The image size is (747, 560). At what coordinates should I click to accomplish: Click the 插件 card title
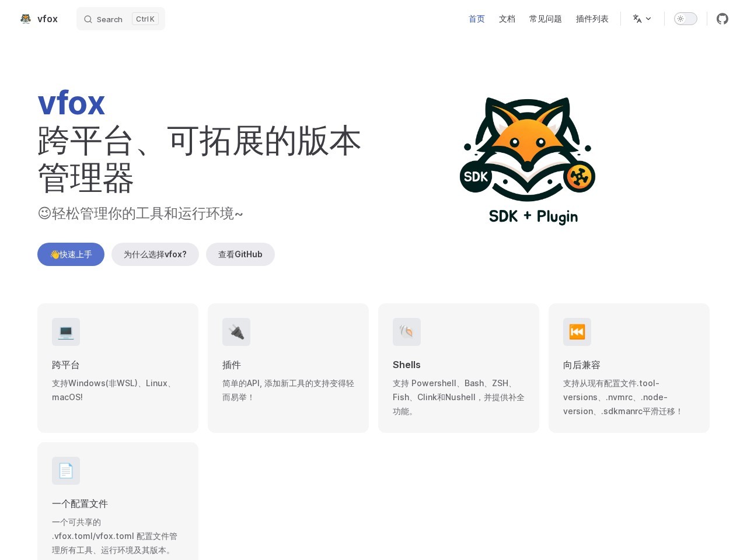point(232,365)
